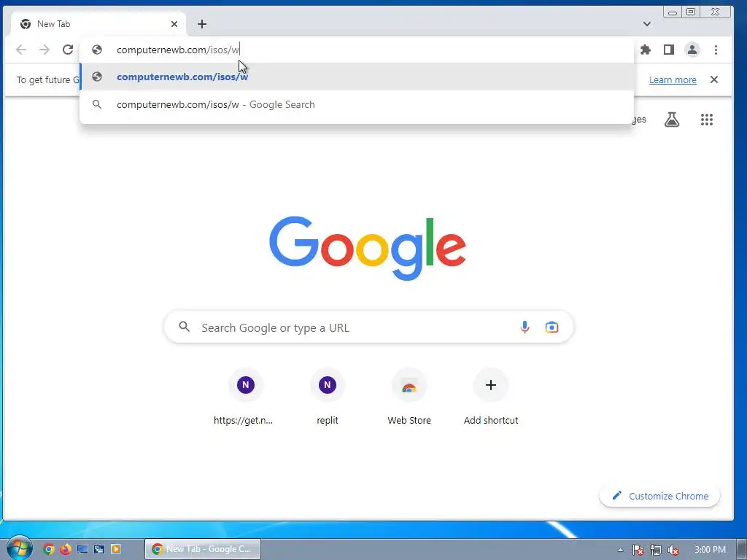Toggle the Chrome side panel
The image size is (747, 560).
668,50
